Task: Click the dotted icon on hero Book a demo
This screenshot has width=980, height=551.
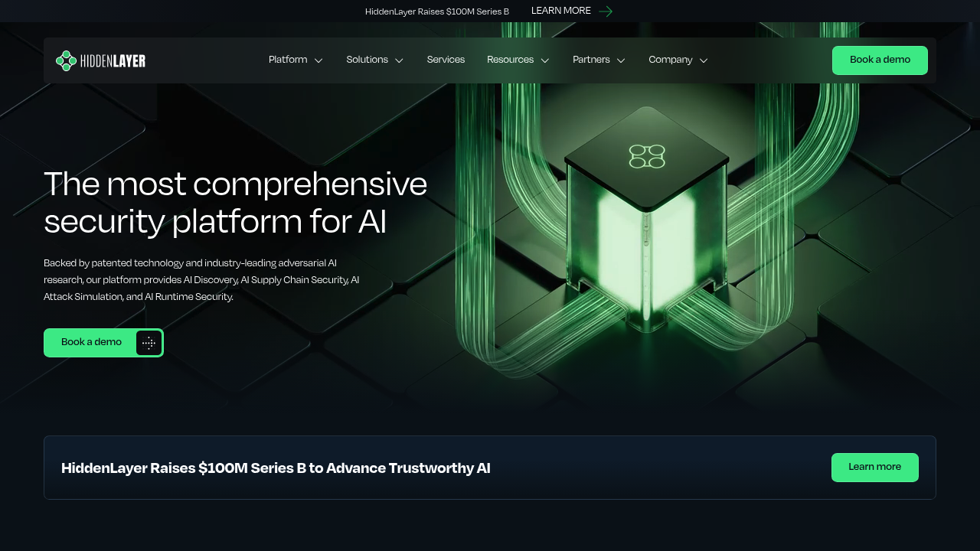Action: [149, 343]
